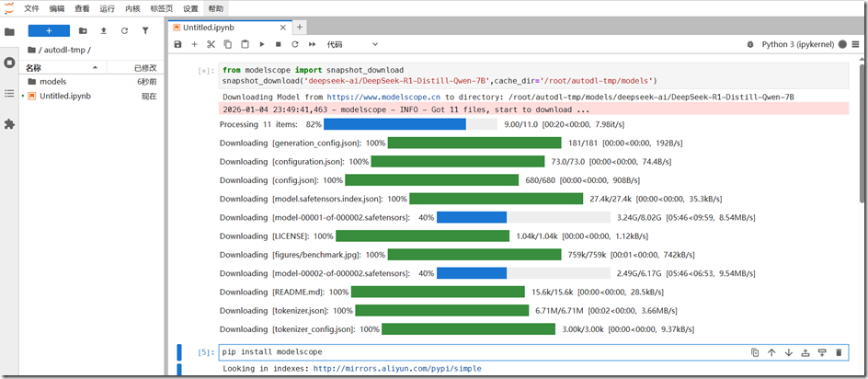Run the selected cell
This screenshot has height=379, width=868.
pyautogui.click(x=262, y=44)
